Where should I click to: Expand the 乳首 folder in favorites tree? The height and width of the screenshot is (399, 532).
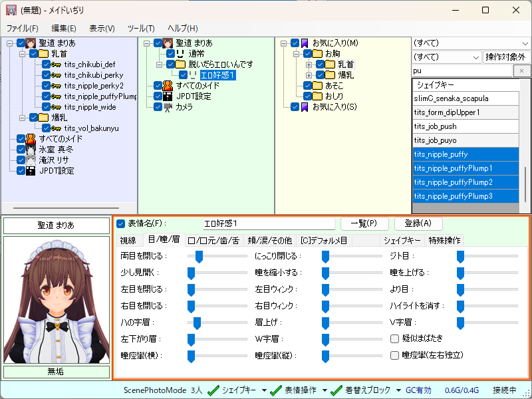tap(309, 65)
